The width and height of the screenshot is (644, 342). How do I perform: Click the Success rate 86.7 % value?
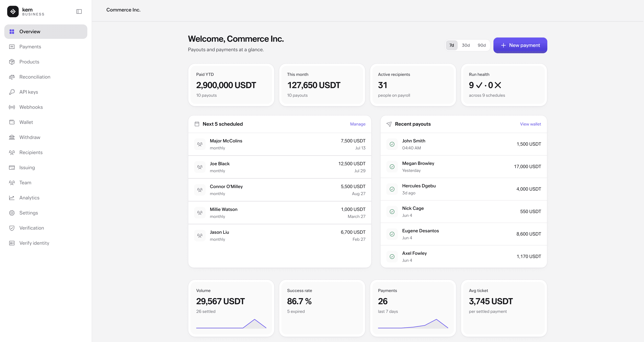point(299,301)
